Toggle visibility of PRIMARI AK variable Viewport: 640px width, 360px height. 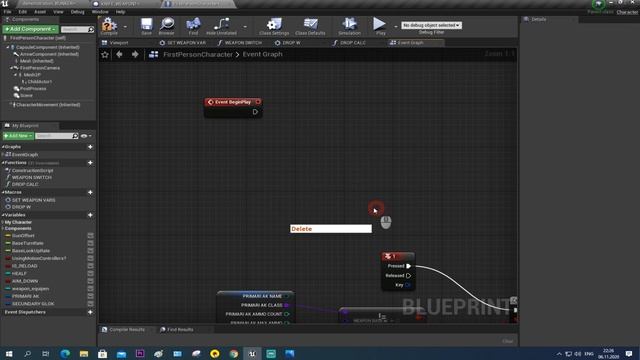coord(91,296)
